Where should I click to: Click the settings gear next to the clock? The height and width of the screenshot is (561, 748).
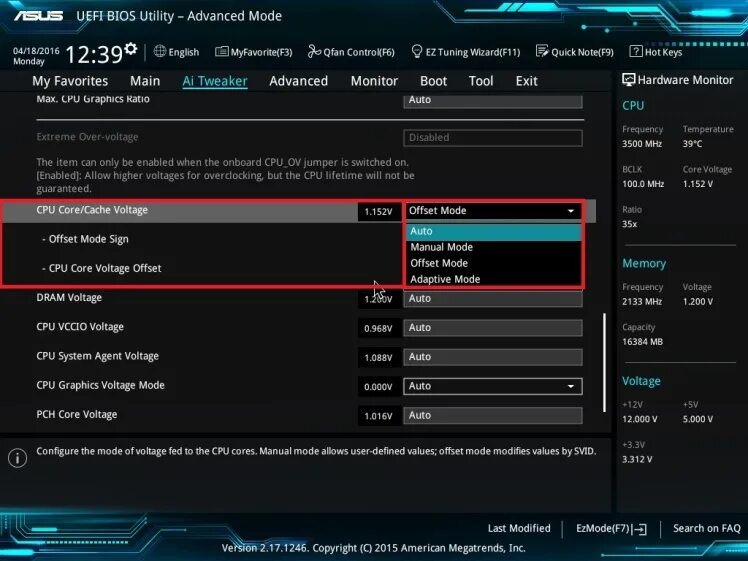pos(131,49)
